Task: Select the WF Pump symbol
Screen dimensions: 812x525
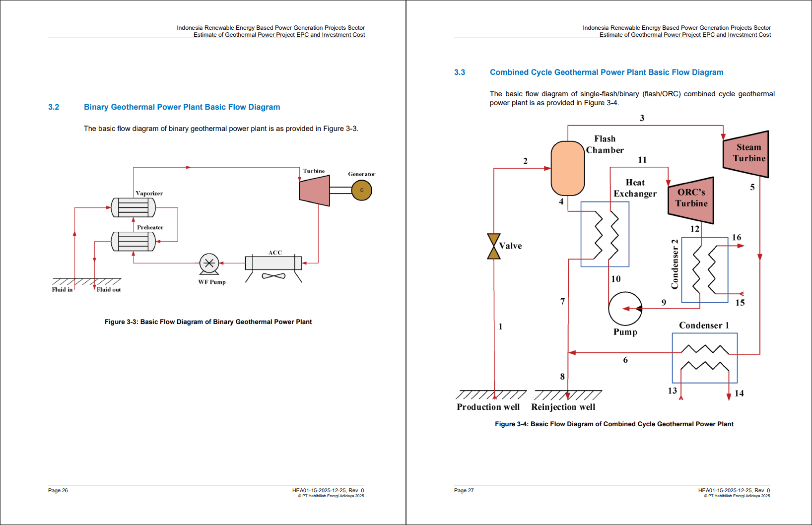Action: point(210,262)
